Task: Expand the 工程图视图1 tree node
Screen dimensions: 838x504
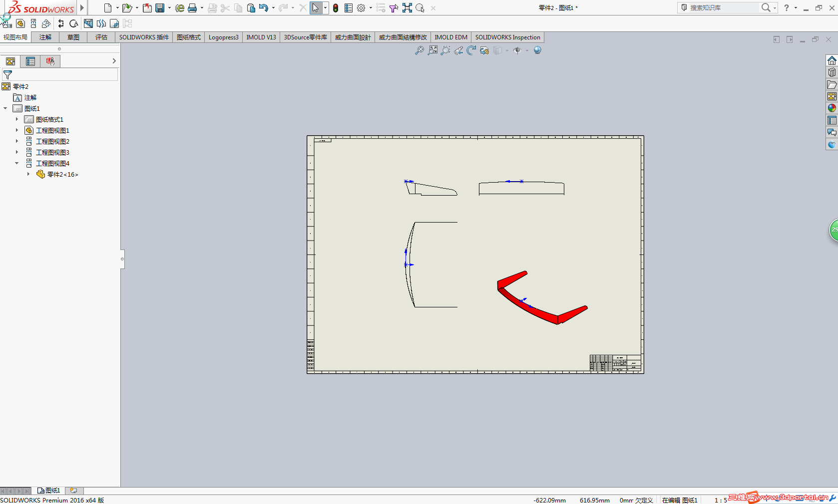Action: coord(17,130)
